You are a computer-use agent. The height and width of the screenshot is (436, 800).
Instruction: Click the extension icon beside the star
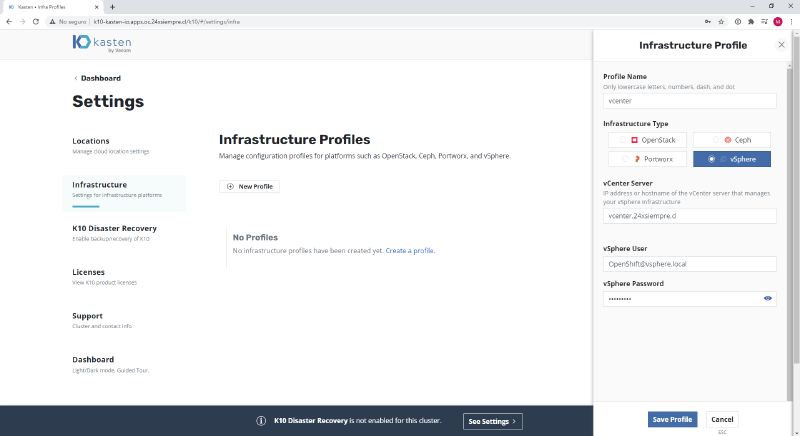(738, 21)
